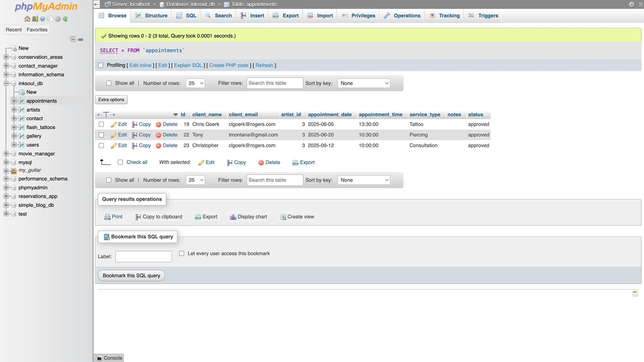Screen dimensions: 644x362
Task: Enable Let every user access this bookmark
Action: click(x=182, y=254)
